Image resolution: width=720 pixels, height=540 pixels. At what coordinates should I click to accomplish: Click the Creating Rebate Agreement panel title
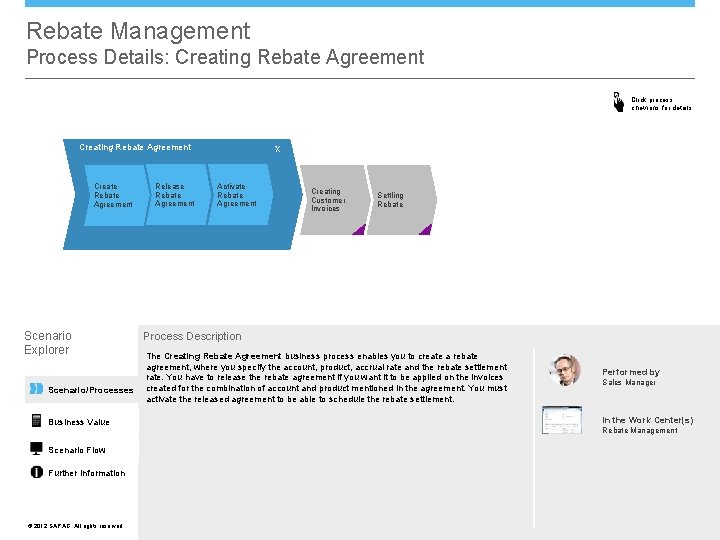[x=135, y=147]
